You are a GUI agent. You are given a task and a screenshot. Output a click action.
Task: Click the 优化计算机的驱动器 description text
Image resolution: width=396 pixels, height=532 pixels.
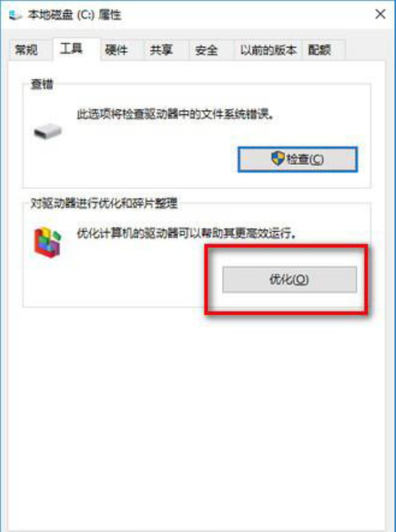pyautogui.click(x=187, y=233)
